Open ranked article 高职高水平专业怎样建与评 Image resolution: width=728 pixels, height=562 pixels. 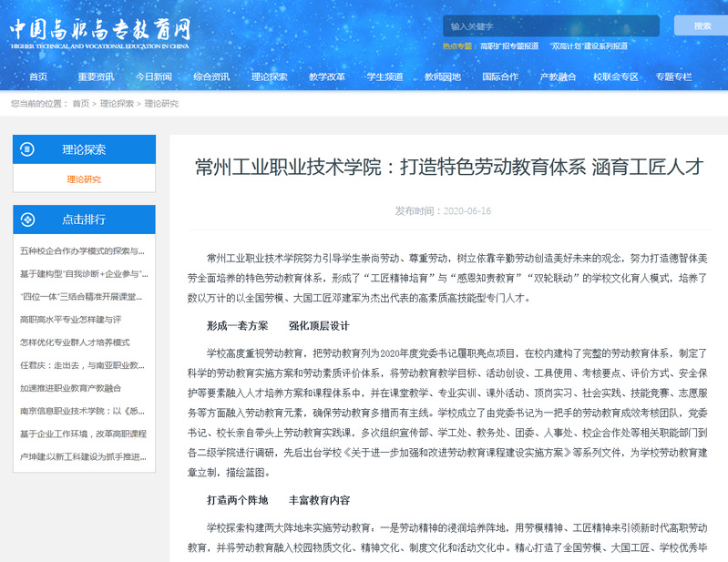pos(70,320)
